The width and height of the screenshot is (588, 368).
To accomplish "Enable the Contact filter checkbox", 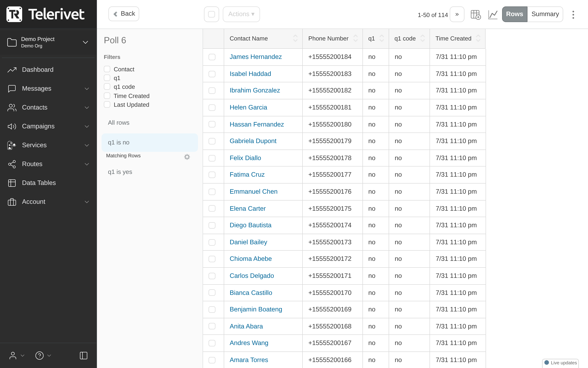I will [x=107, y=69].
